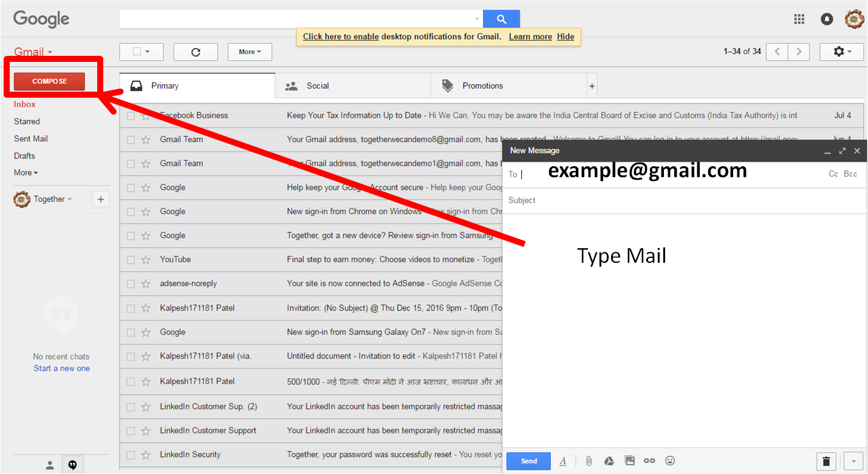Screen dimensions: 868x474
Task: Add Cc recipients in New Message
Action: point(833,174)
